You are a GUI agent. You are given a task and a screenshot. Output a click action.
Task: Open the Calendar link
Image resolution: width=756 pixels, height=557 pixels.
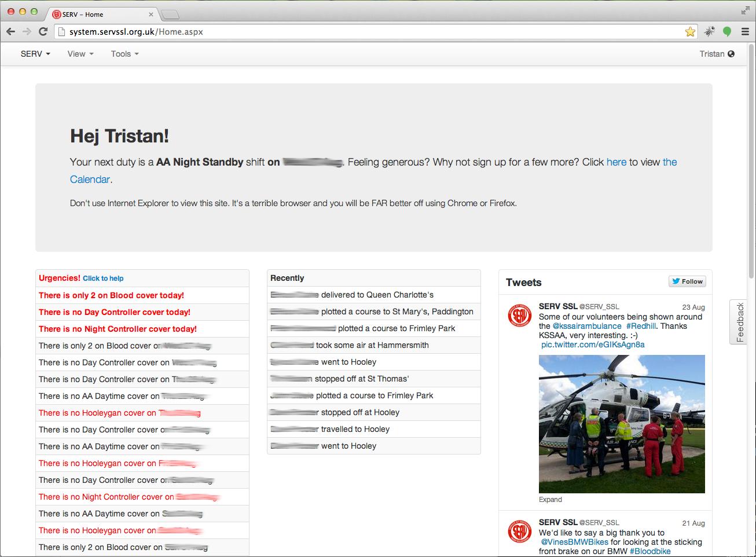pos(90,179)
